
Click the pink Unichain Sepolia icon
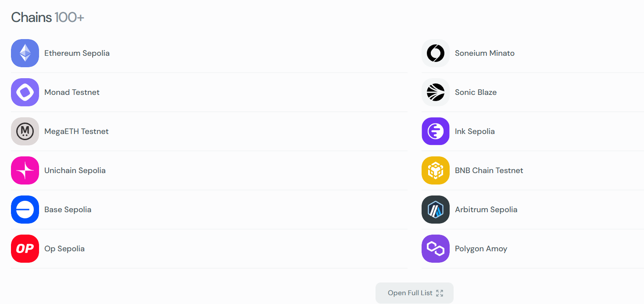coord(25,170)
